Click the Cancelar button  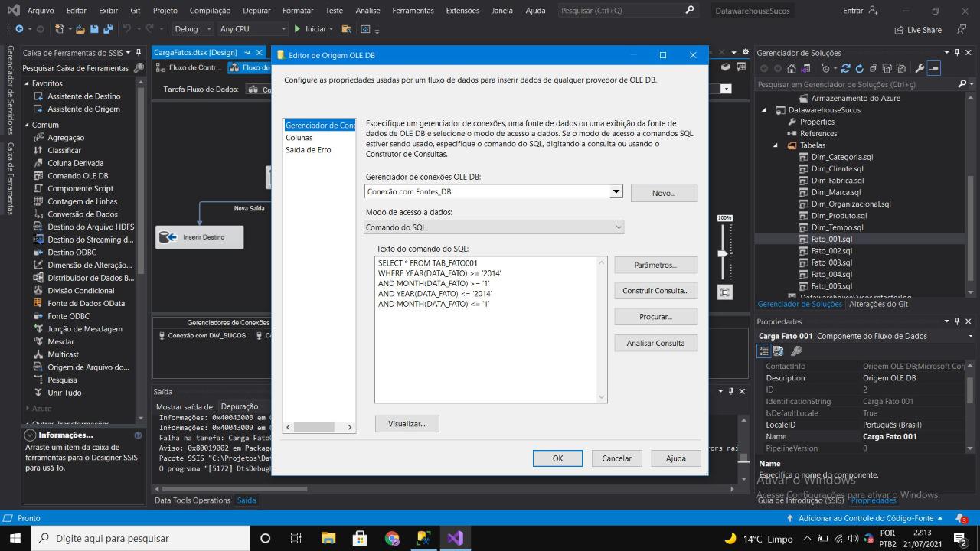[616, 458]
